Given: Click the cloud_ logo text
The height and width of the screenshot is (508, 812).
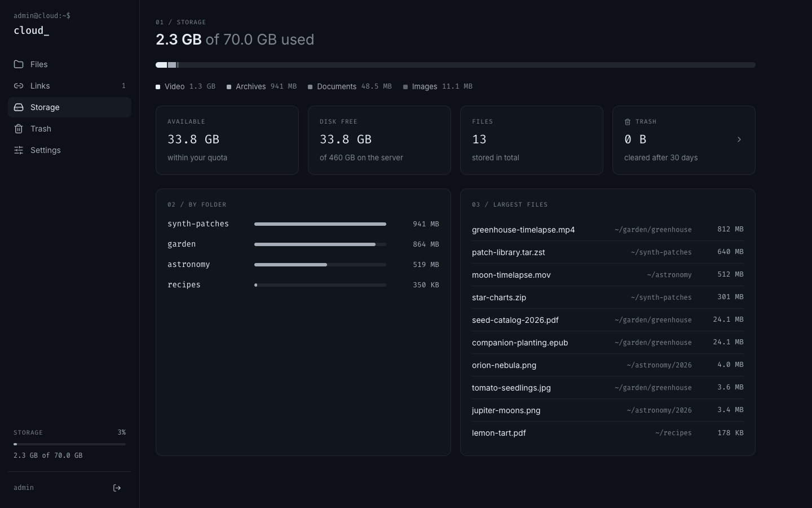Looking at the screenshot, I should pos(32,30).
